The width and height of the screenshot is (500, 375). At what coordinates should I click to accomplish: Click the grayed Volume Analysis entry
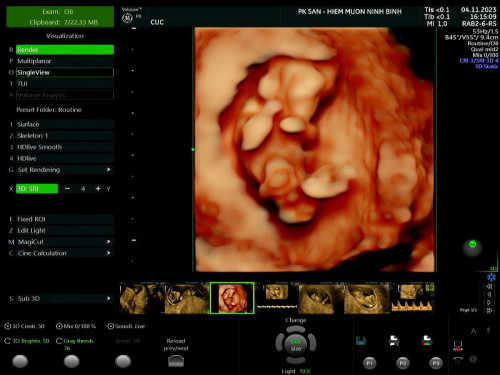65,95
